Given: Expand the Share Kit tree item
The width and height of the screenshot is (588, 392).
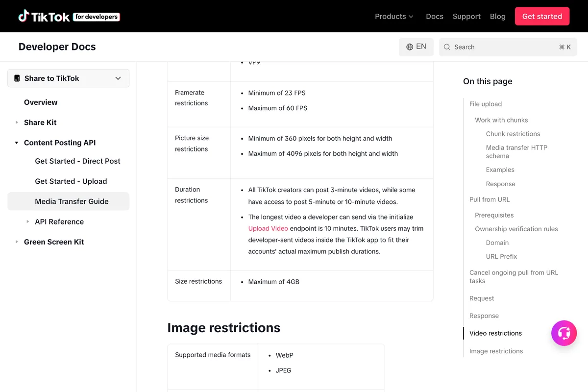Looking at the screenshot, I should pos(17,122).
